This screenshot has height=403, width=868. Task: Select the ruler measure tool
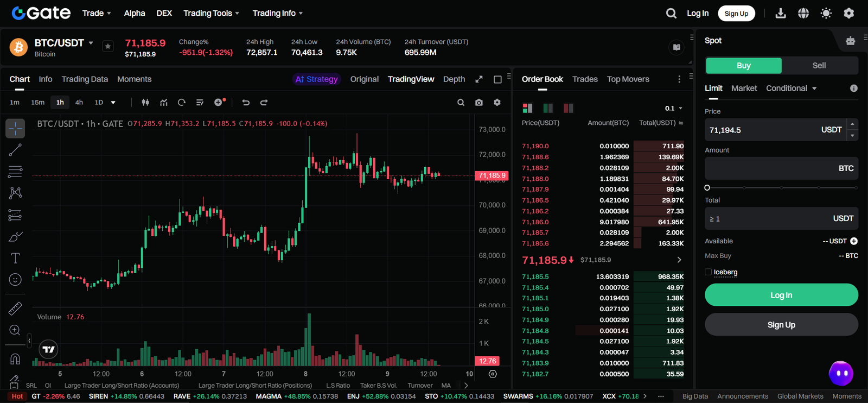(x=15, y=308)
